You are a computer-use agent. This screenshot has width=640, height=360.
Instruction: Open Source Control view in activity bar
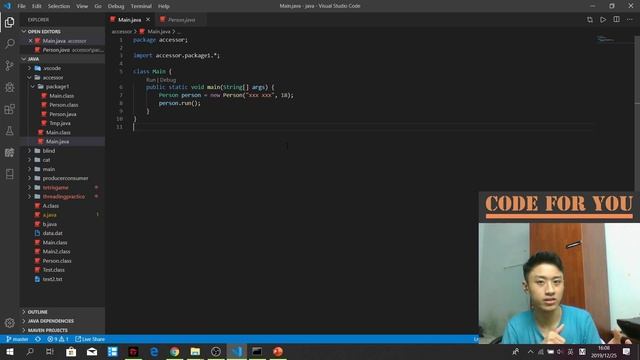[9, 65]
